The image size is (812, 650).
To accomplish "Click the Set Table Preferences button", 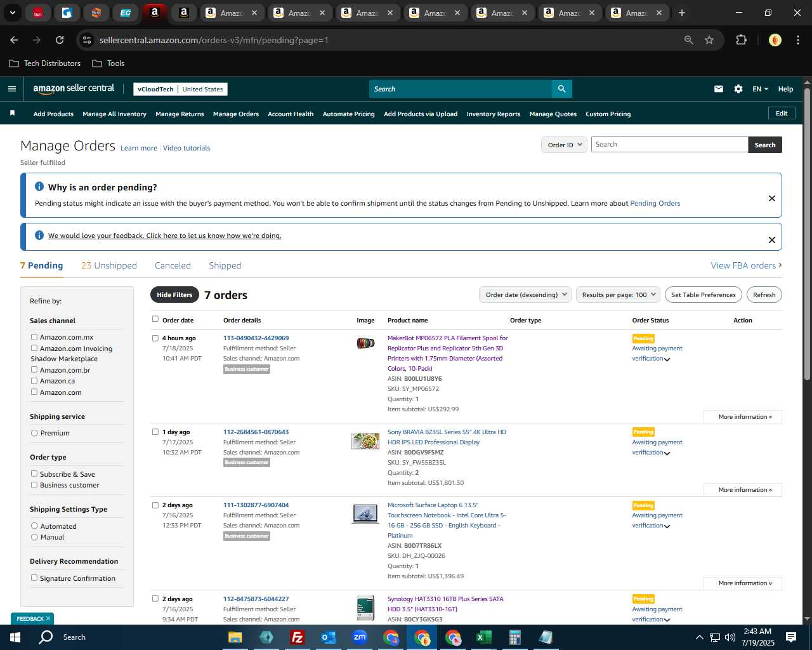I will coord(704,295).
